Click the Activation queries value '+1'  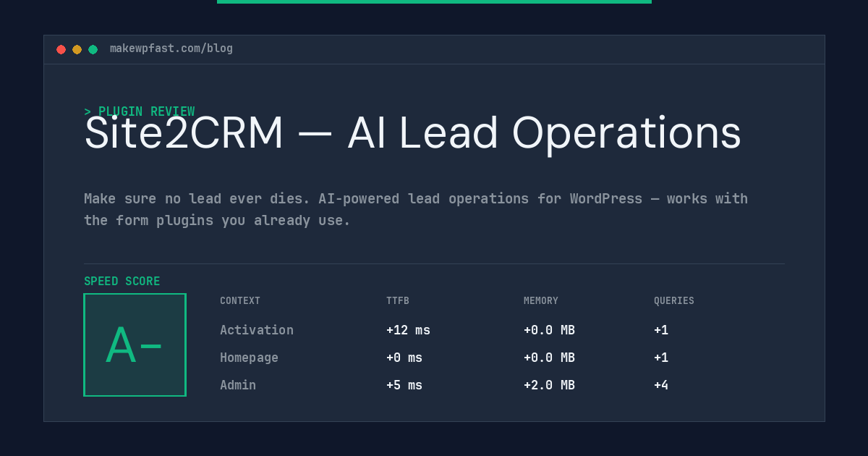661,330
